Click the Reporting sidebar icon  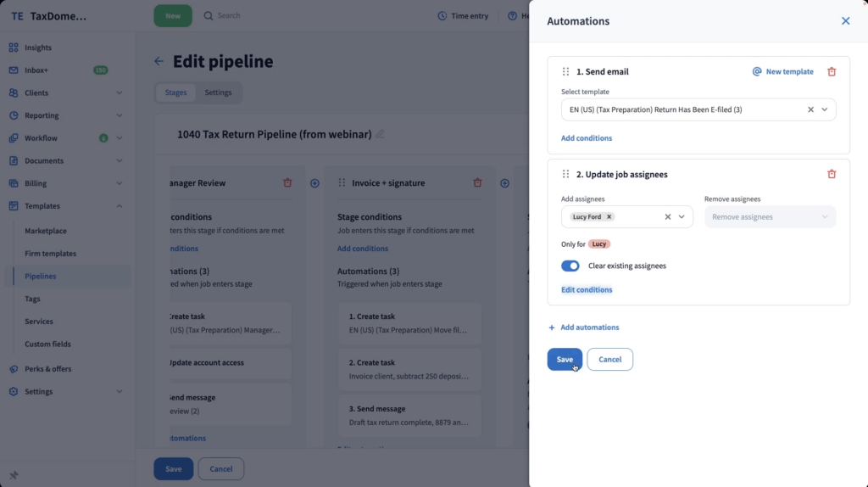14,115
